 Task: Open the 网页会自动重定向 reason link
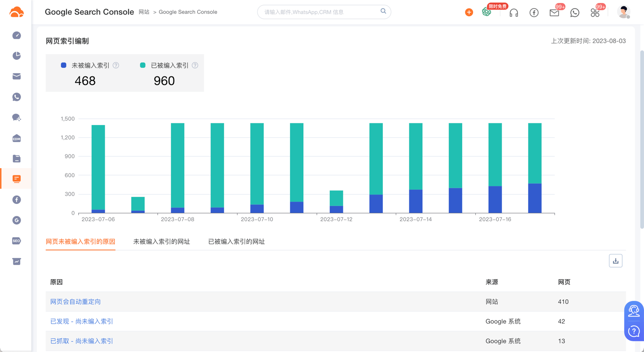[x=76, y=302]
